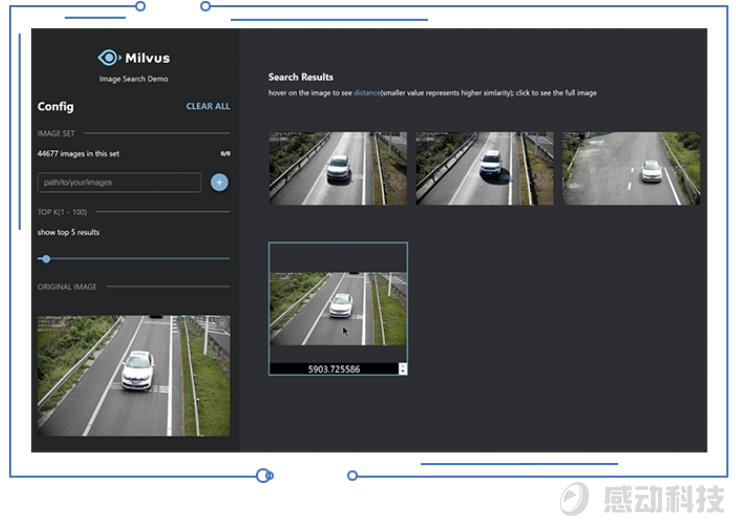Click the blue plus add-images button

point(219,182)
